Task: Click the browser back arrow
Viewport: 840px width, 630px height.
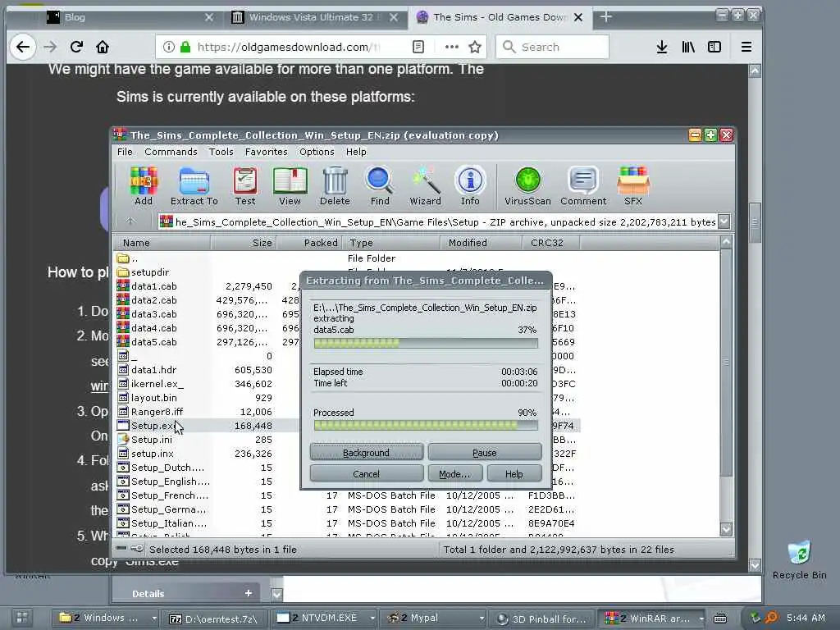Action: 22,47
